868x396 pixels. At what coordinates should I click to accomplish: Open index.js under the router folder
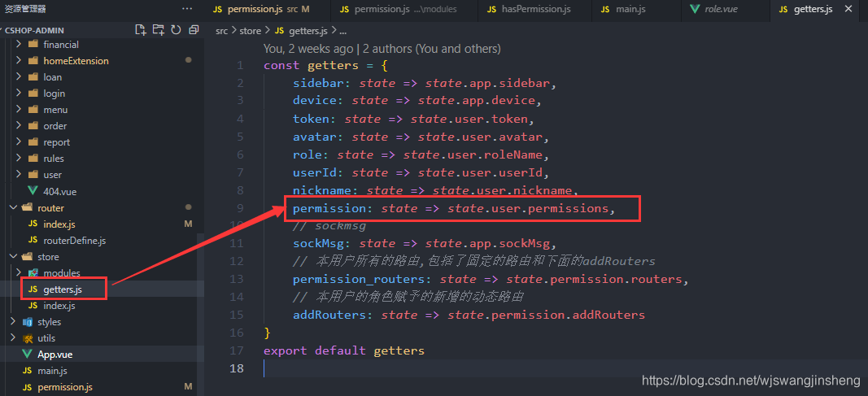[x=59, y=224]
